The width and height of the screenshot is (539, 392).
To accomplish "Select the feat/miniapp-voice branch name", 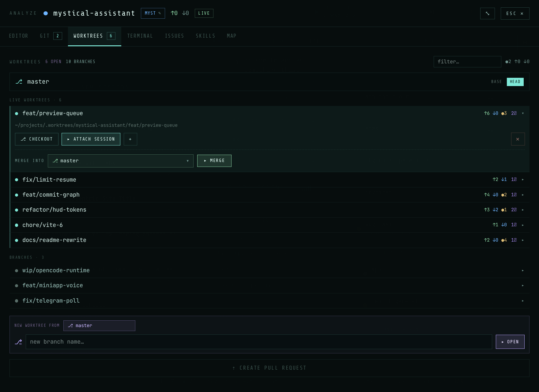I will point(53,285).
